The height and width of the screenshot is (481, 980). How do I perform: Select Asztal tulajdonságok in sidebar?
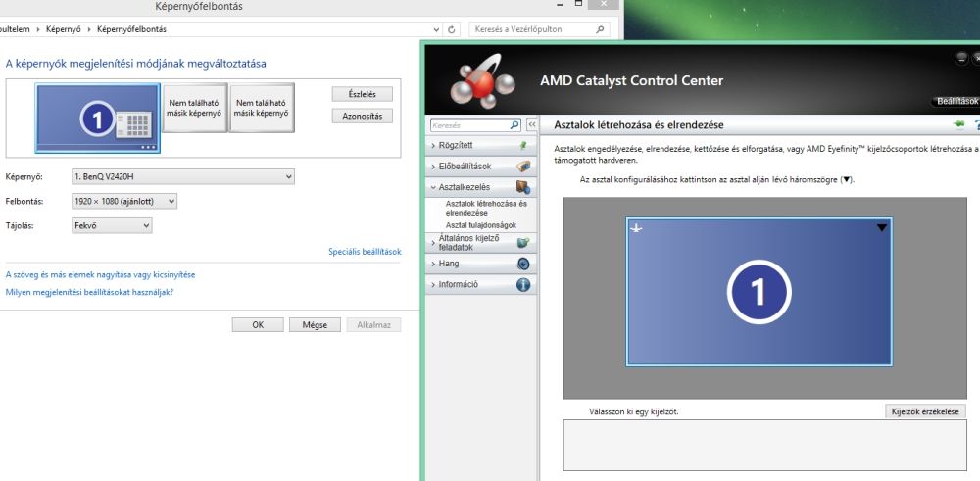point(481,225)
